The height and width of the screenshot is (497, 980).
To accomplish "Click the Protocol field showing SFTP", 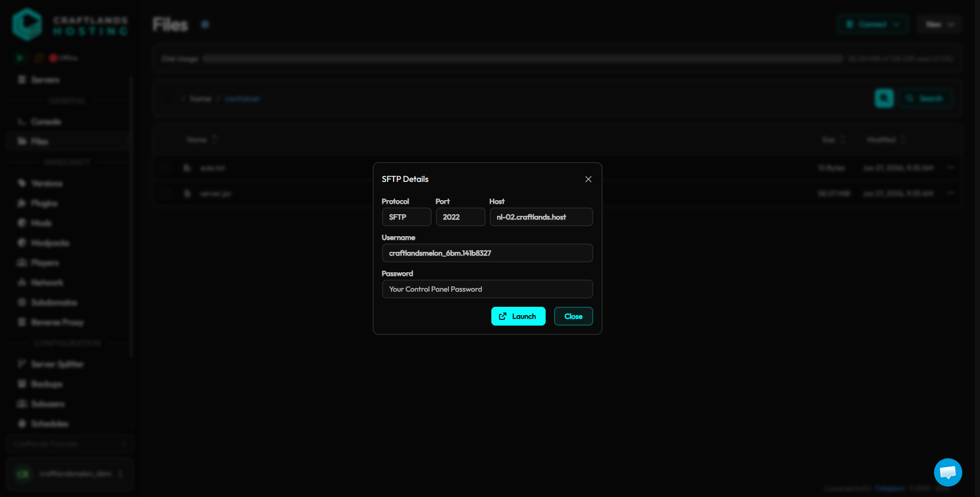I will [407, 217].
